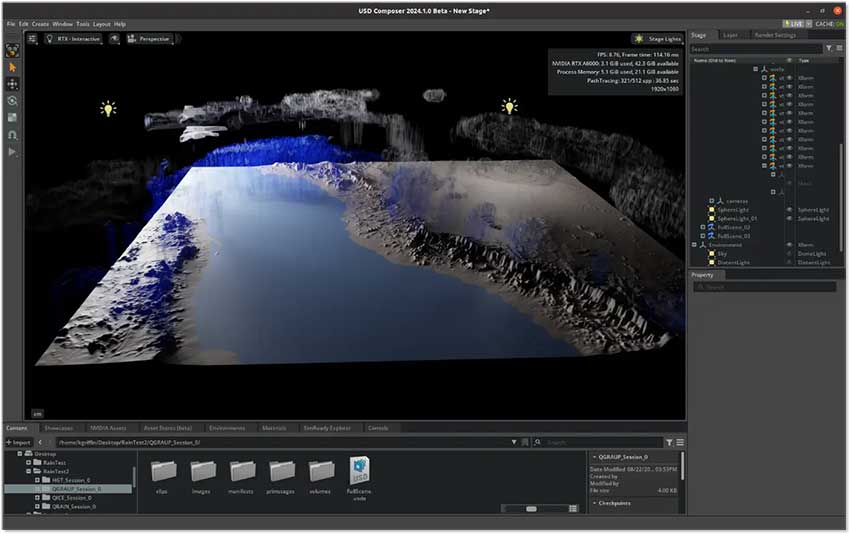
Task: Open the Create menu
Action: (40, 23)
